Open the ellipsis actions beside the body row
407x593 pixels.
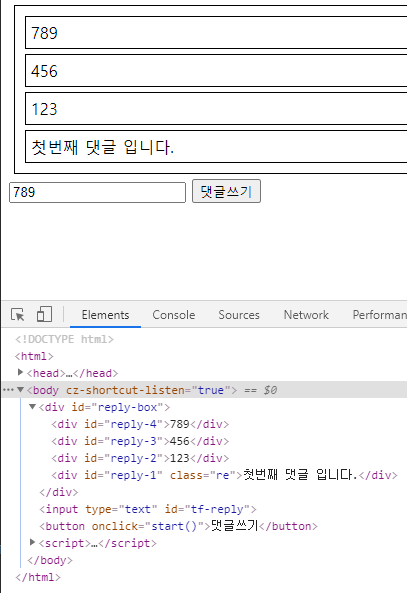[8, 390]
